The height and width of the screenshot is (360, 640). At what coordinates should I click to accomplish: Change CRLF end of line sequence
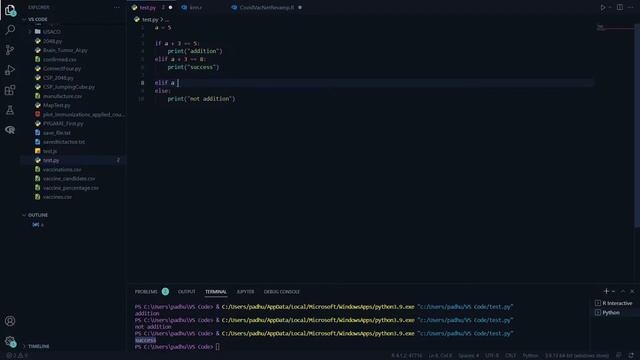[x=511, y=356]
